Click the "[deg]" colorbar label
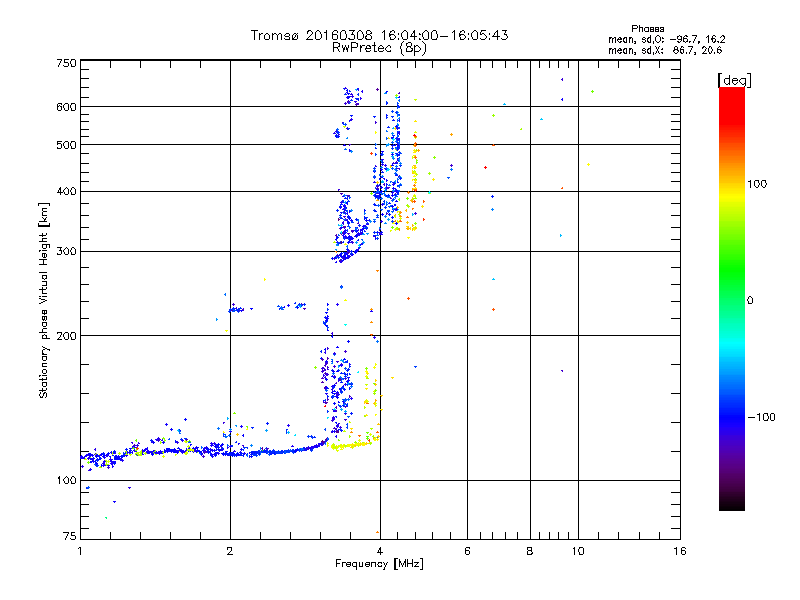Image resolution: width=800 pixels, height=600 pixels. pos(734,80)
